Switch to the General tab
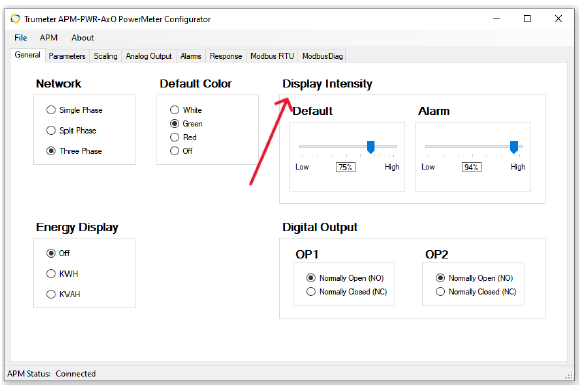 tap(27, 55)
